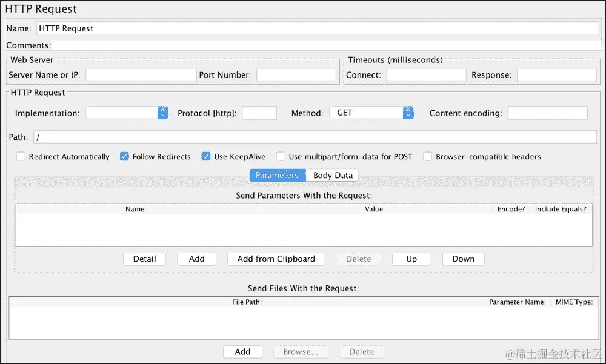This screenshot has width=606, height=364.
Task: Select the Parameters tab
Action: click(x=277, y=175)
